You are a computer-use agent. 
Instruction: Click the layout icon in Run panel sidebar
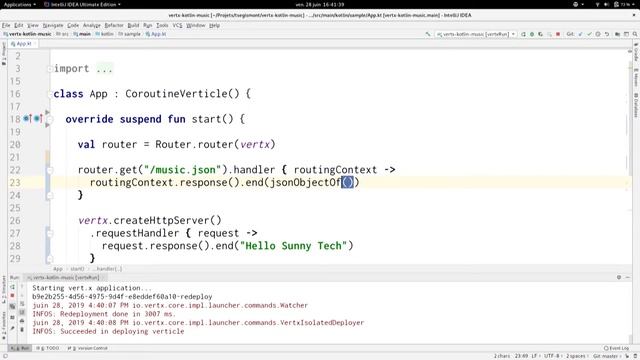12,317
